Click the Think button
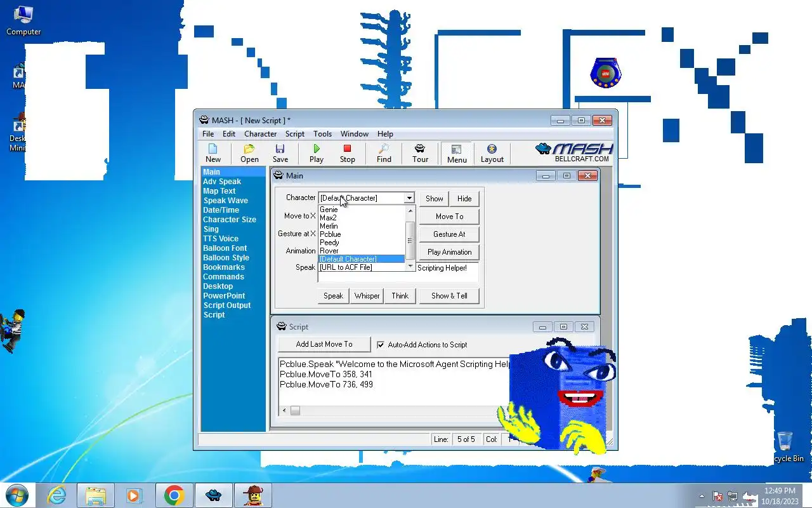Image resolution: width=812 pixels, height=508 pixels. 400,296
